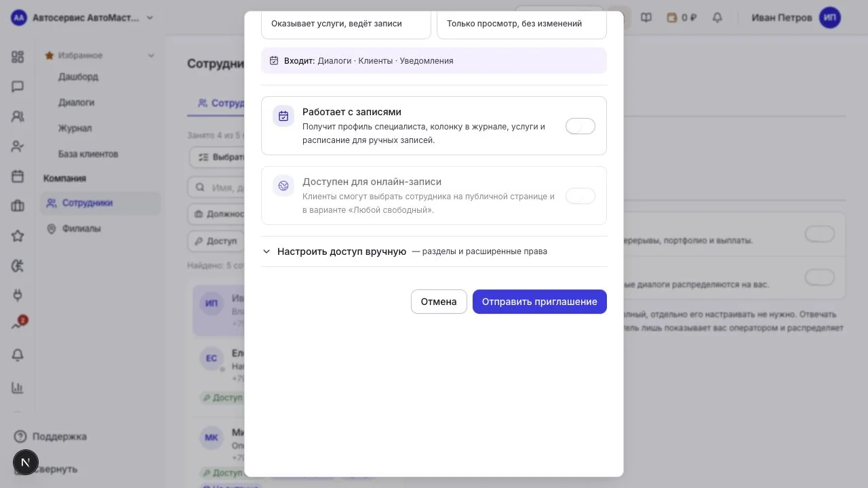Click the ЕС employee avatar in the list
868x488 pixels.
point(212,359)
